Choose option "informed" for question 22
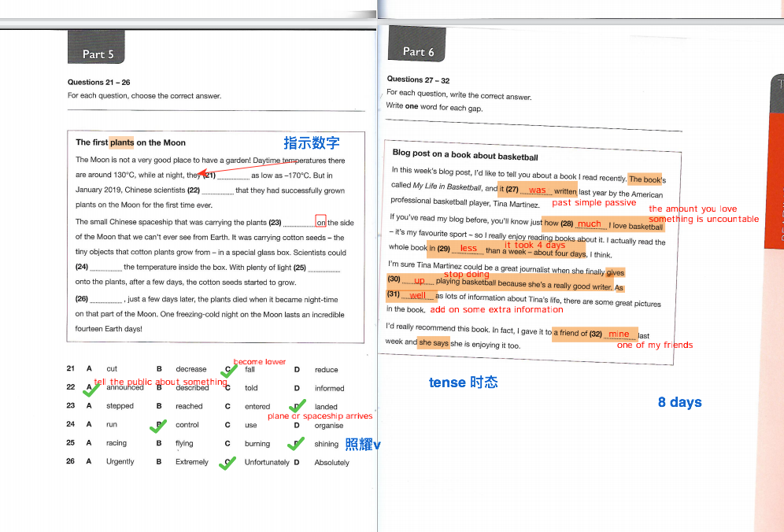The height and width of the screenshot is (532, 784). [x=329, y=389]
